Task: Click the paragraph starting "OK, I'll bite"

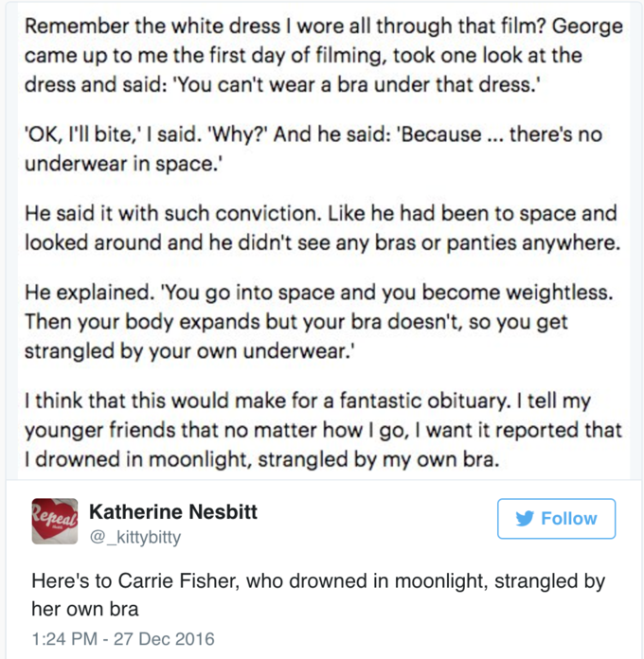Action: pos(313,149)
